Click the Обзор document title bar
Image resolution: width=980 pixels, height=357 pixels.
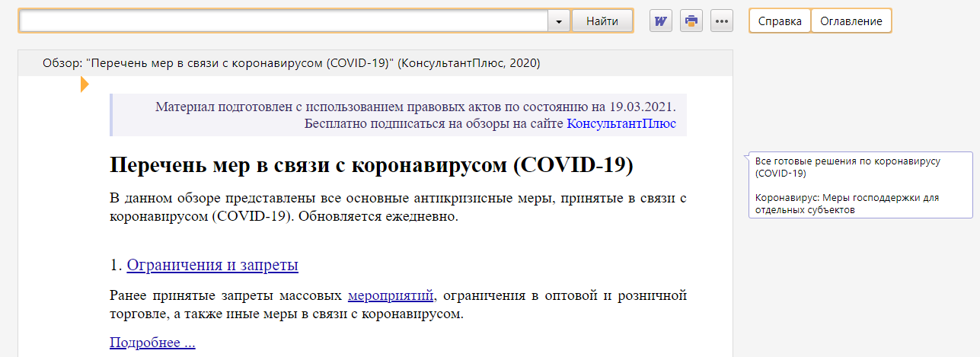pyautogui.click(x=292, y=63)
